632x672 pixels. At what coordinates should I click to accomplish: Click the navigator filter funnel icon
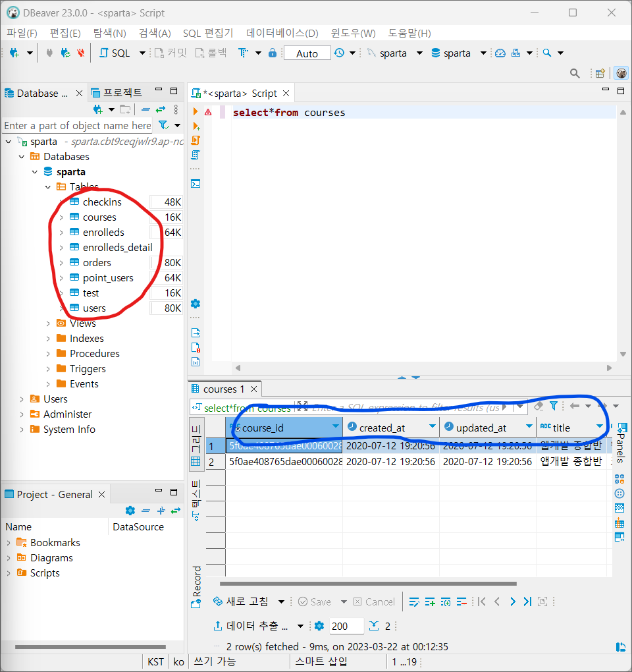point(163,125)
